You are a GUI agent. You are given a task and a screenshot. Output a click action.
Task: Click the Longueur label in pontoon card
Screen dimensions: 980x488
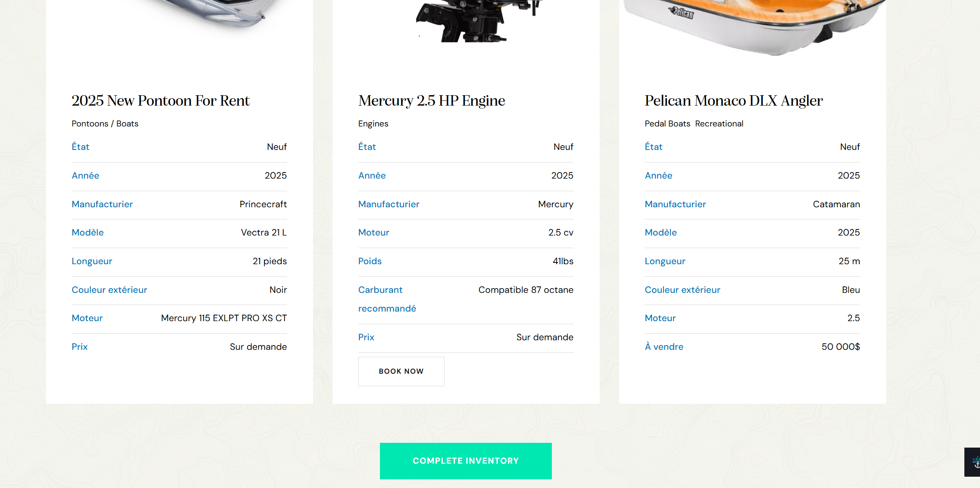(x=92, y=261)
